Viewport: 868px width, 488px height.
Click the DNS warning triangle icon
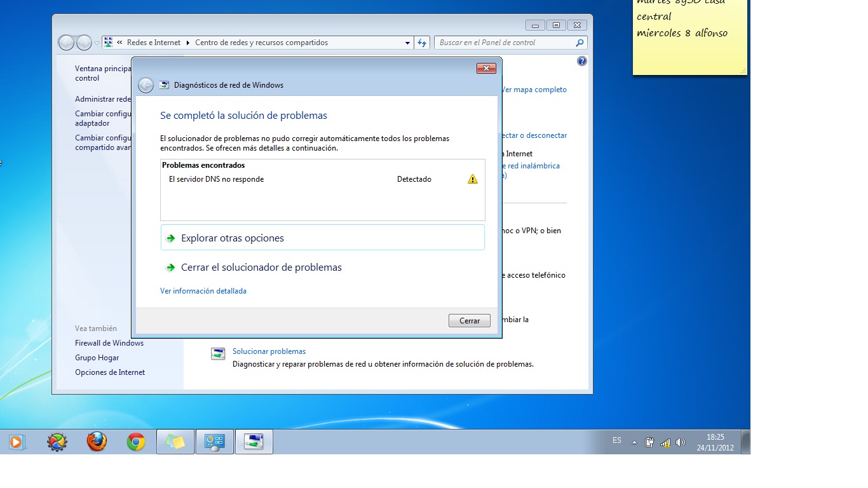coord(472,179)
